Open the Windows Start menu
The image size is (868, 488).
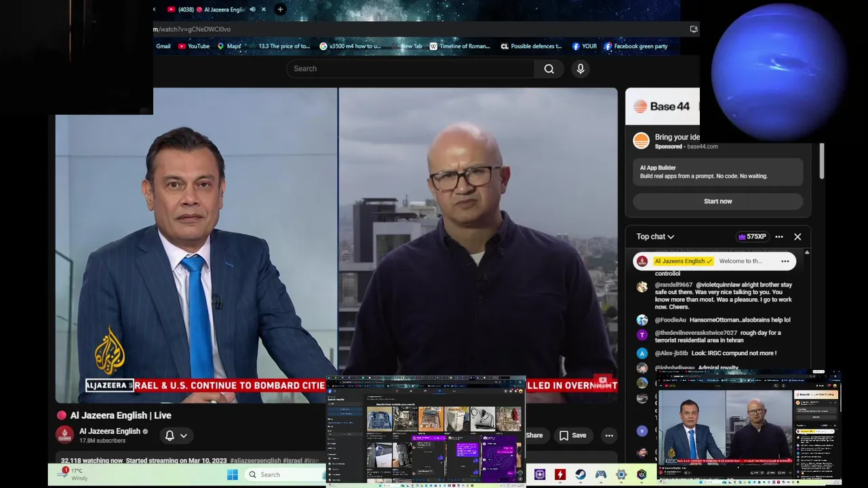(233, 474)
